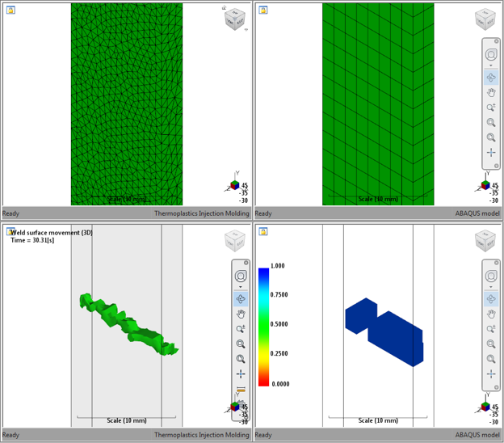Close navigation bar in bottom-right pane

[496, 263]
